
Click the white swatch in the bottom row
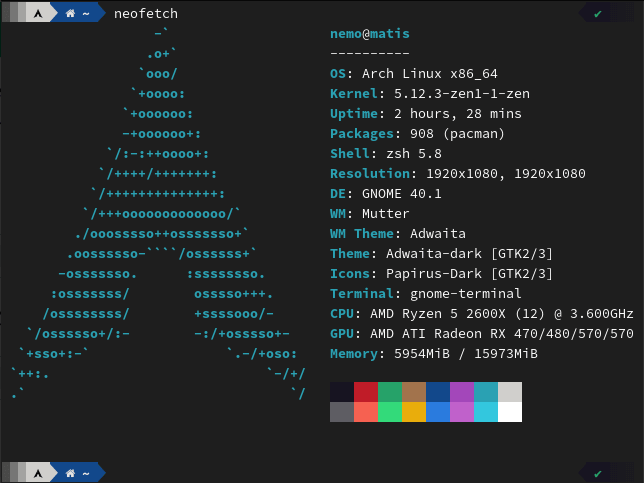pos(510,412)
